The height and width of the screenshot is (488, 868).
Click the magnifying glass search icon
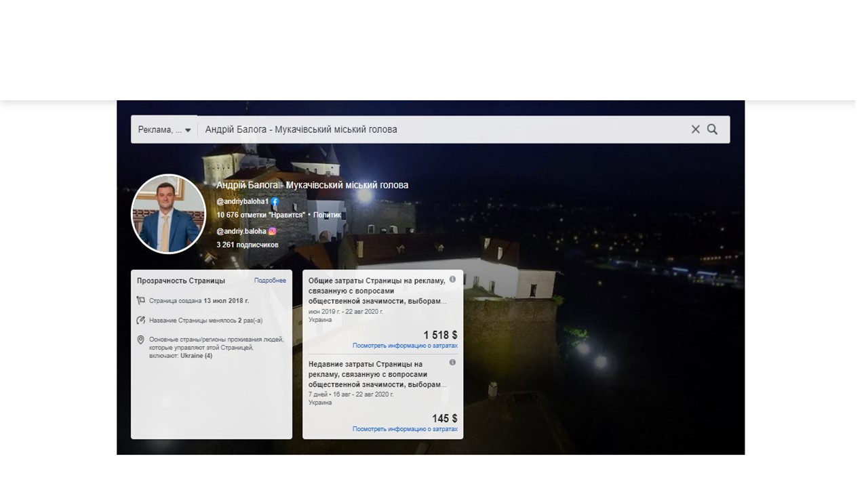[x=712, y=129]
